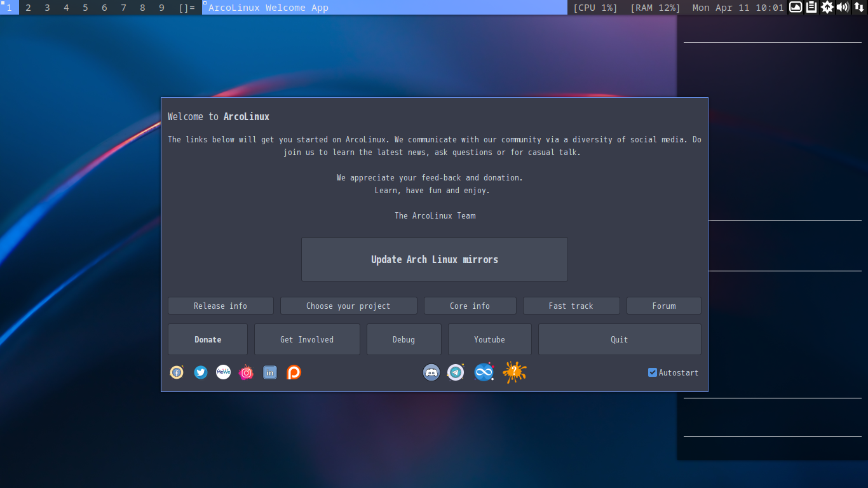The width and height of the screenshot is (868, 488).
Task: Open the volume speaker tray icon
Action: point(843,7)
